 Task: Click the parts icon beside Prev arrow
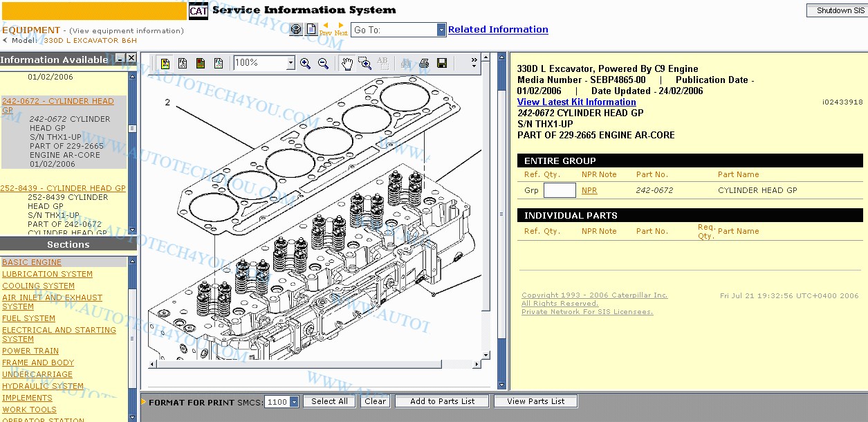(x=296, y=30)
